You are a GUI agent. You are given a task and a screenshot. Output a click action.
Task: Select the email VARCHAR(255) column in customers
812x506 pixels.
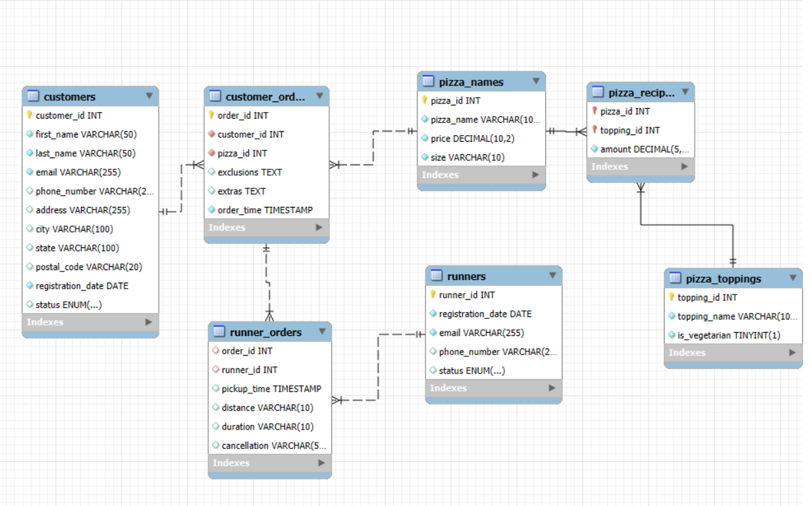click(78, 172)
